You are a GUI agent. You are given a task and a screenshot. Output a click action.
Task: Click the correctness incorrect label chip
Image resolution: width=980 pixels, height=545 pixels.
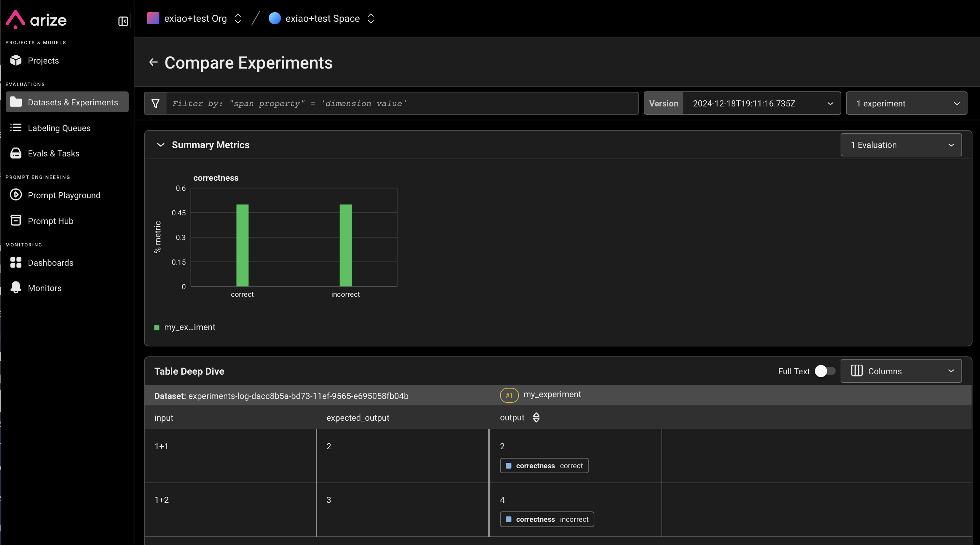pos(547,519)
